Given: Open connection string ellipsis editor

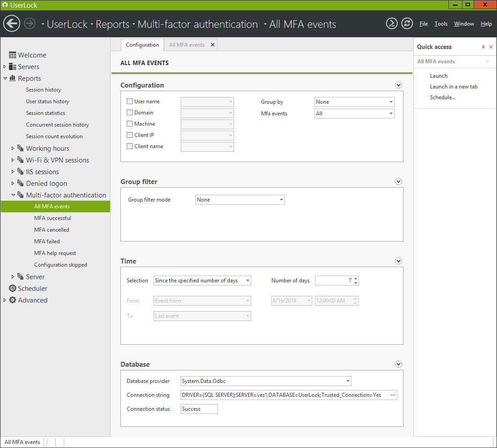Looking at the screenshot, I should tap(393, 395).
